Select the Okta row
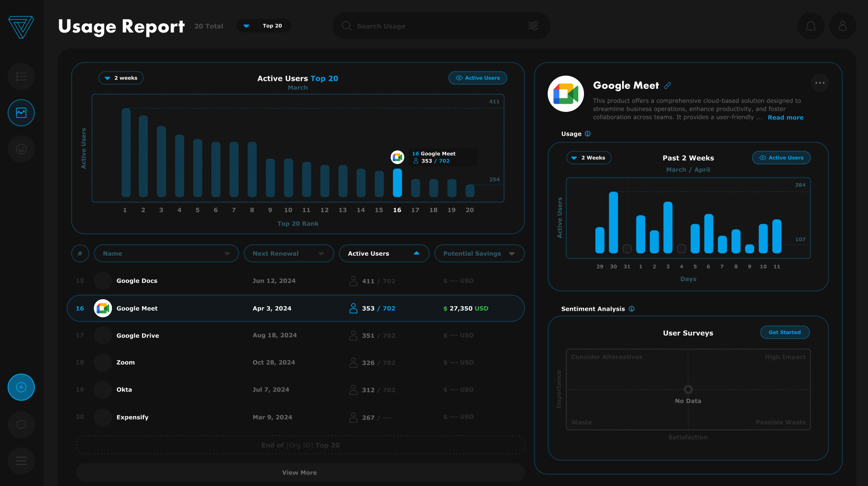This screenshot has width=868, height=486. click(x=296, y=390)
